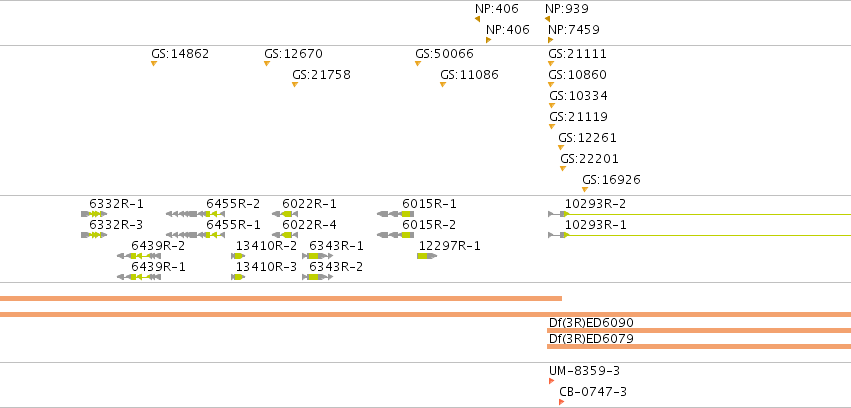
Task: Select the 6332R-3 transcript glyph
Action: point(94,235)
